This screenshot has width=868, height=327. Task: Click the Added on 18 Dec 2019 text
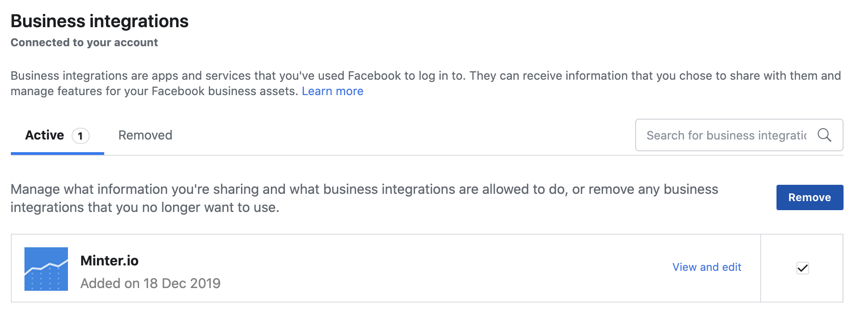(x=150, y=284)
